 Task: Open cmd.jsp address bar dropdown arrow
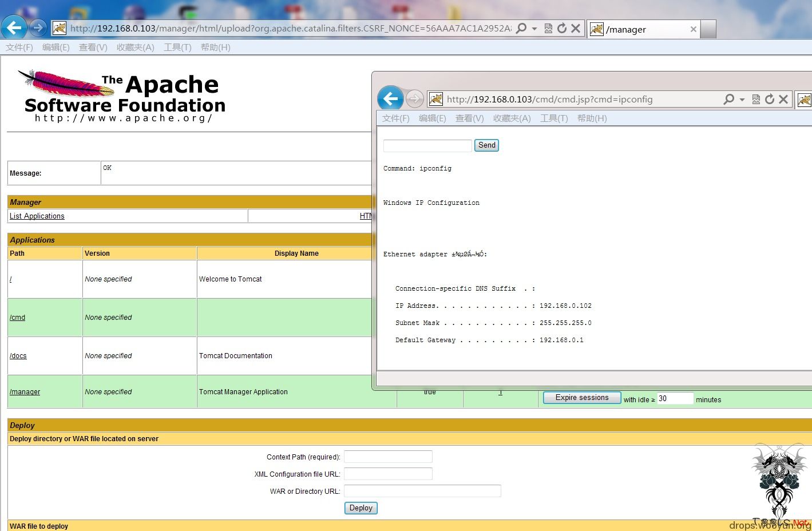[742, 100]
